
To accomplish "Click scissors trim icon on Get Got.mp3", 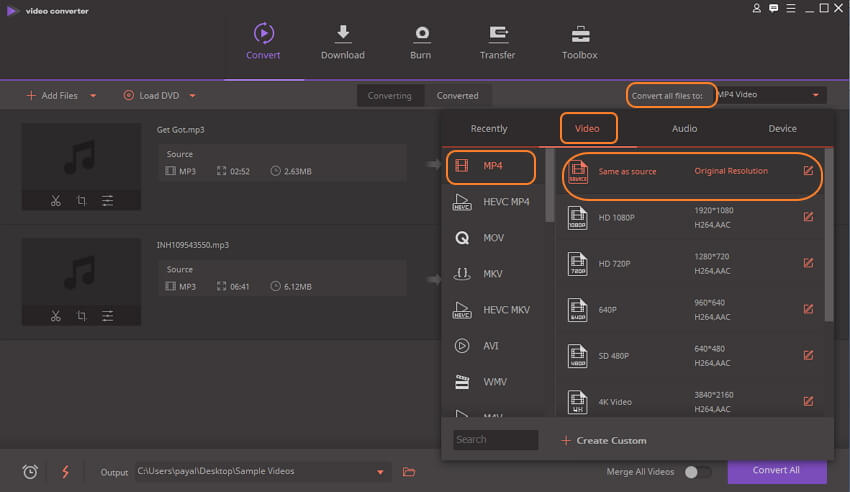I will 56,201.
